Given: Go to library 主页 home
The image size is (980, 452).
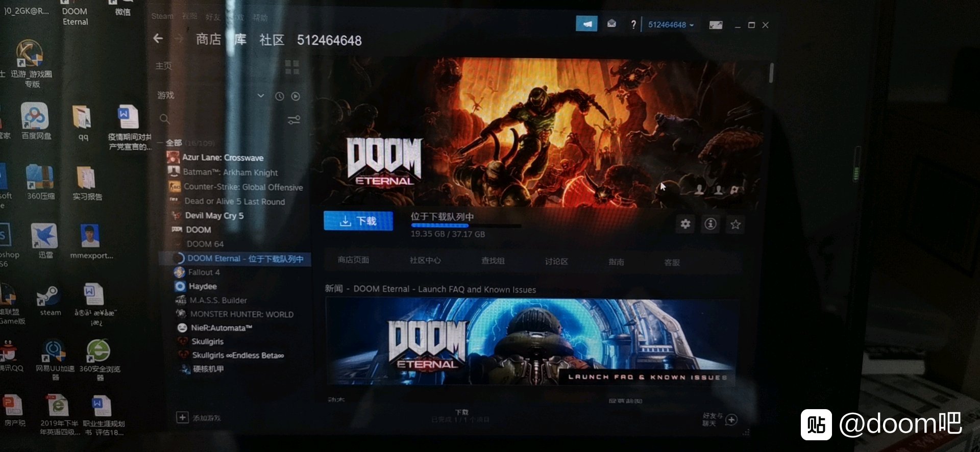Looking at the screenshot, I should (163, 66).
